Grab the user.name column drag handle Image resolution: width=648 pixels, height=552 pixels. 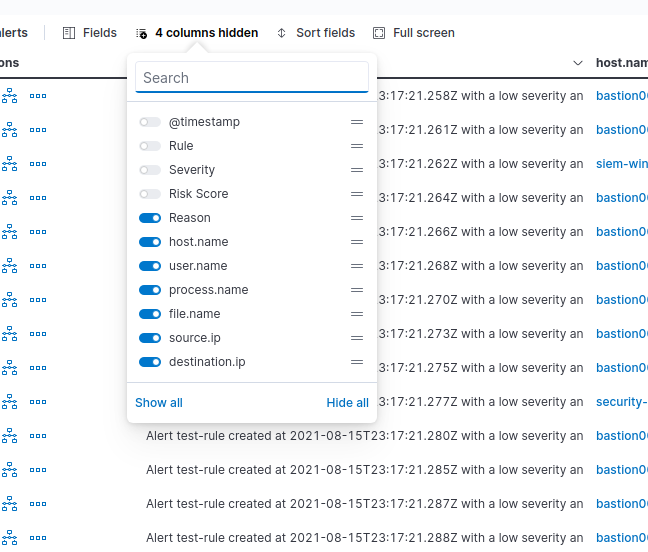coord(357,266)
